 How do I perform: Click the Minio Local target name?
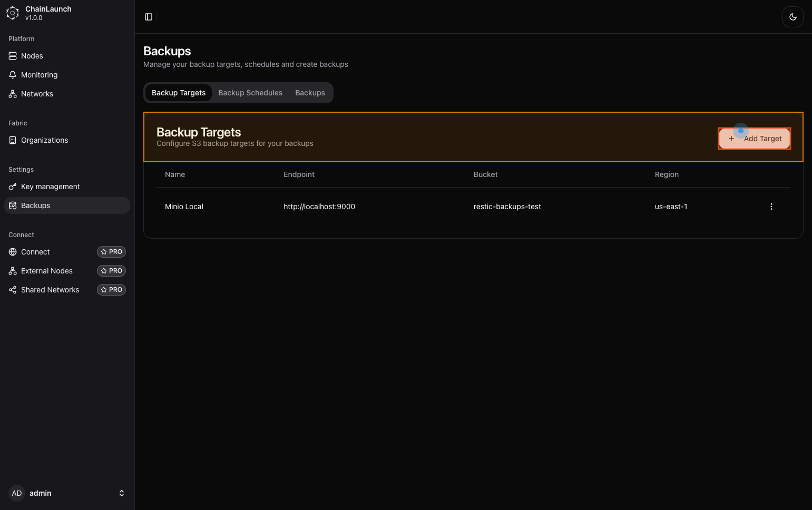(184, 207)
